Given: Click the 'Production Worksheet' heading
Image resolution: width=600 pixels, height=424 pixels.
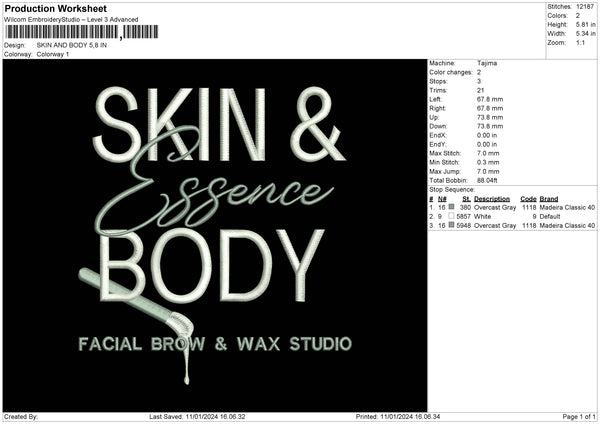Looking at the screenshot, I should pos(55,8).
